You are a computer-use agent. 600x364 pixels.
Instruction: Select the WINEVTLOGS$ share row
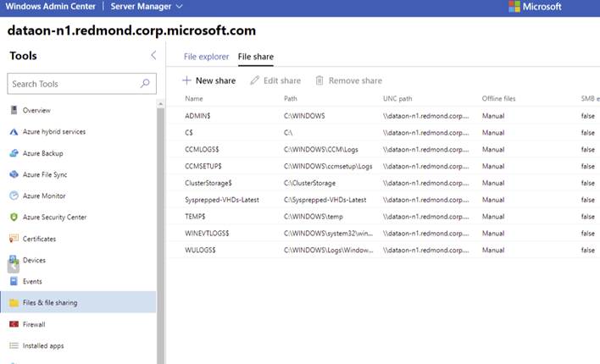(x=384, y=234)
